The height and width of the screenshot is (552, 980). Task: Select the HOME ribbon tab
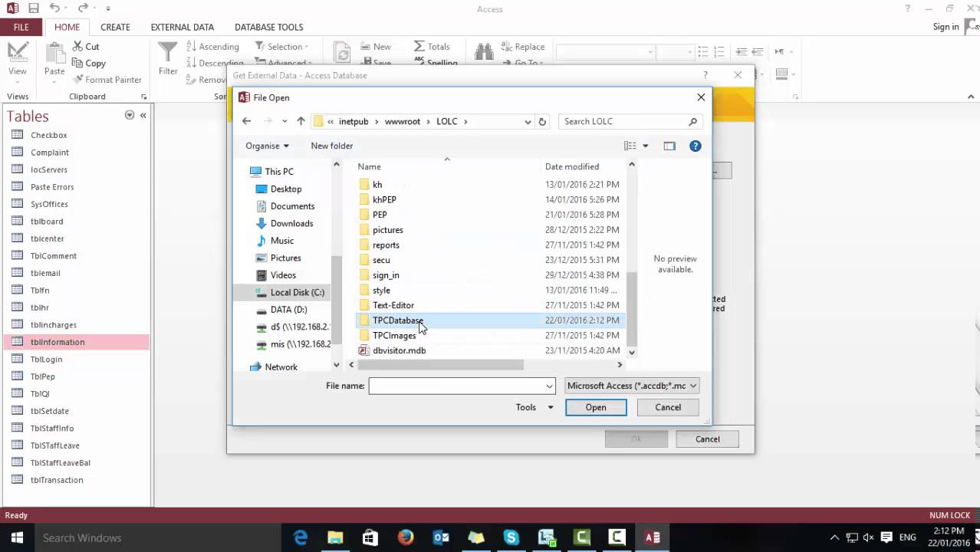click(67, 27)
